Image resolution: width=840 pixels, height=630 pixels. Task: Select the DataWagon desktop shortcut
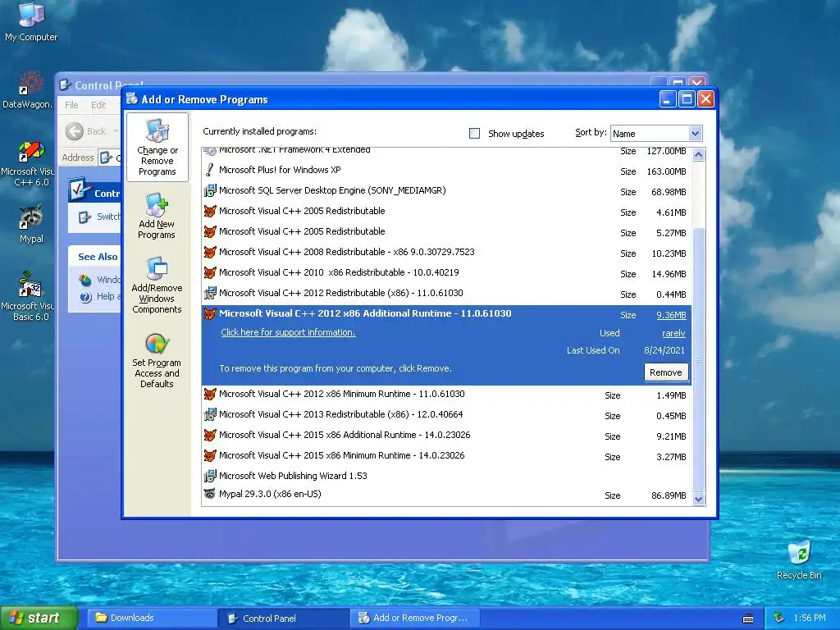coord(28,90)
